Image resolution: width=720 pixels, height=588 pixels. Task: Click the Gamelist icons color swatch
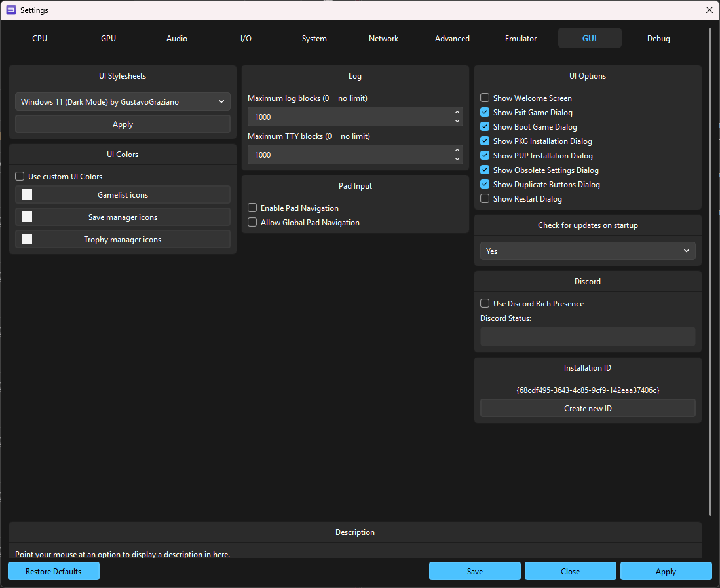coord(27,194)
